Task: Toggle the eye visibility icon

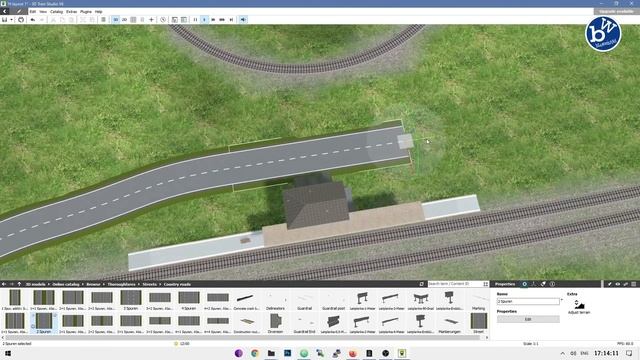Action: pyautogui.click(x=618, y=284)
